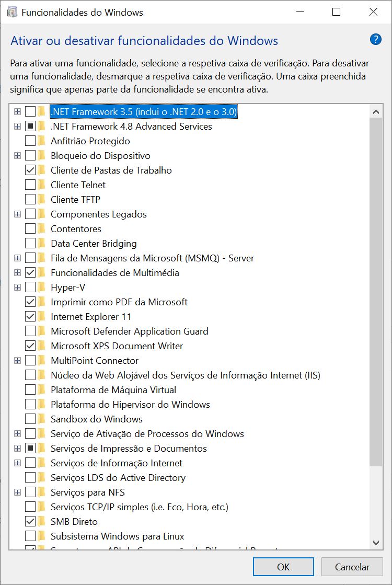Viewport: 392px width, 585px height.
Task: Click the vertical scrollbar thumb
Action: tap(376, 292)
